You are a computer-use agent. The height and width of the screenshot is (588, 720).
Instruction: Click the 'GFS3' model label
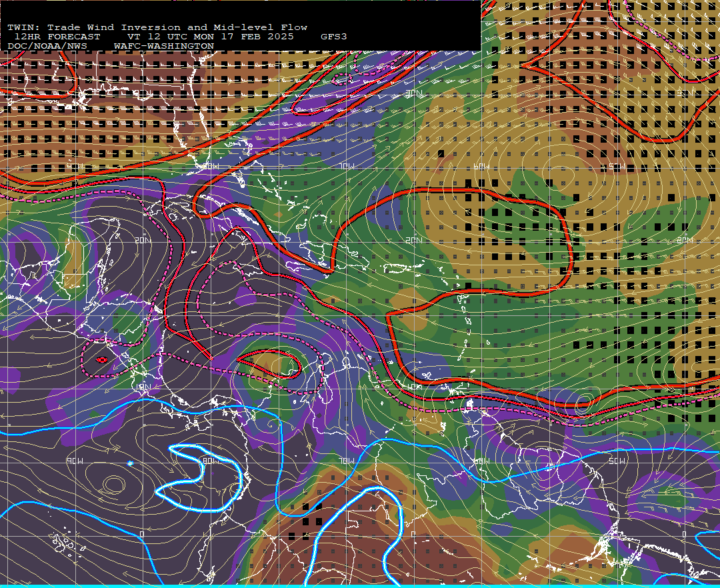click(333, 37)
